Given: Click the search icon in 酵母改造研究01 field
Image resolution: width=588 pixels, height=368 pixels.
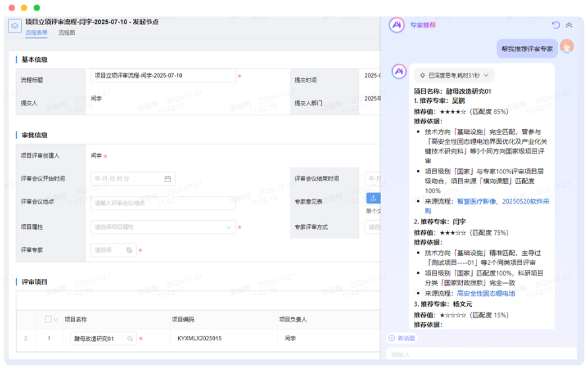Looking at the screenshot, I should [x=130, y=339].
